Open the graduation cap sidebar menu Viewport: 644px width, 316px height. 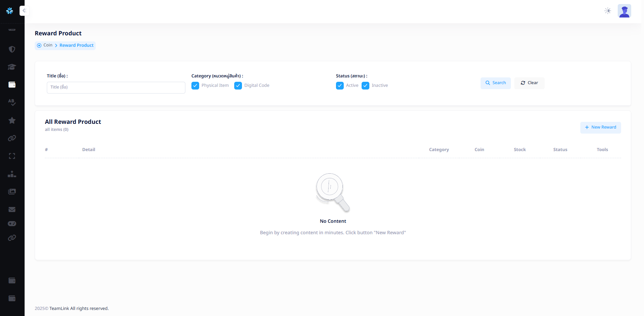tap(12, 67)
